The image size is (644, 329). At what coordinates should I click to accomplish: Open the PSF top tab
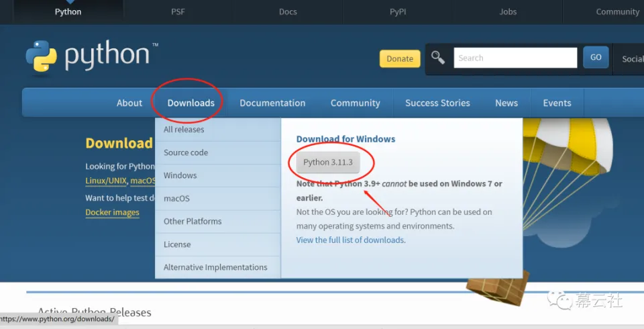178,12
